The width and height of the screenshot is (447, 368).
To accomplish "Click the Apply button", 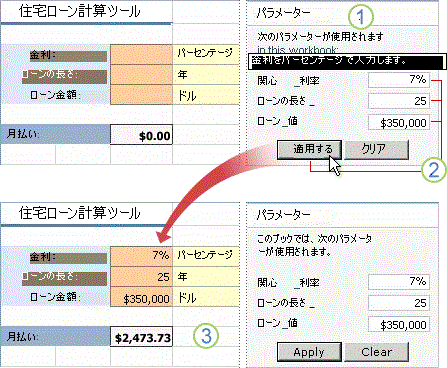I will pos(309,352).
